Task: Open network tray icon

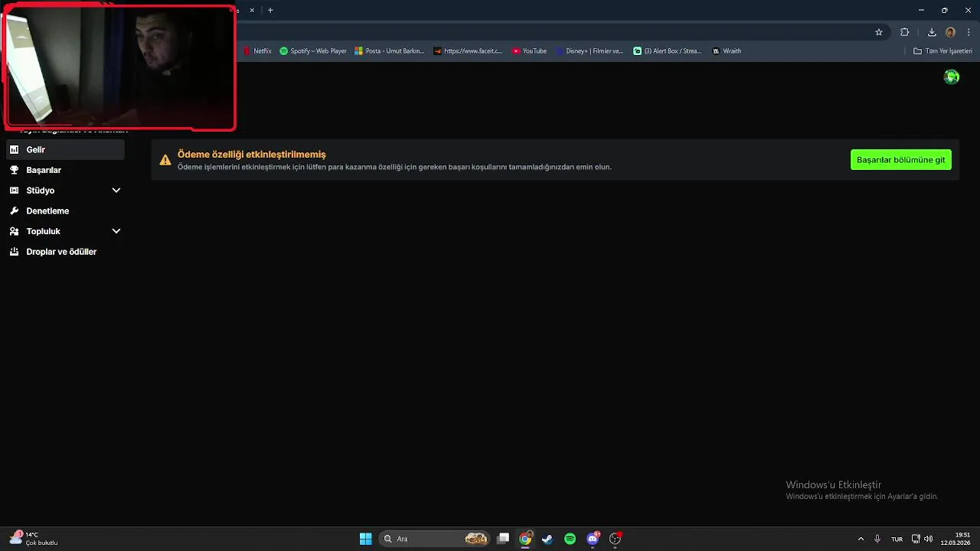Action: click(x=916, y=539)
